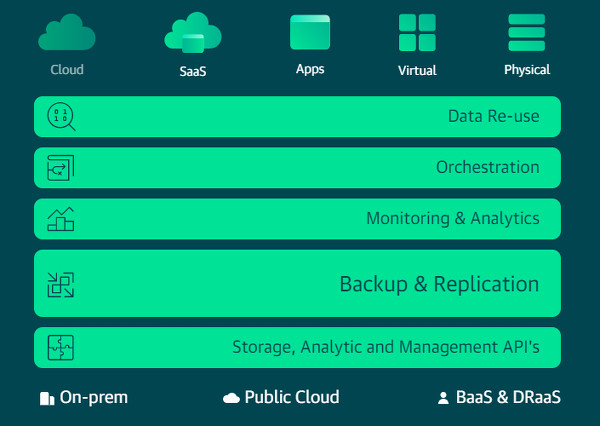This screenshot has width=600, height=426.
Task: Open the "Backup & Replication" text
Action: tap(439, 284)
